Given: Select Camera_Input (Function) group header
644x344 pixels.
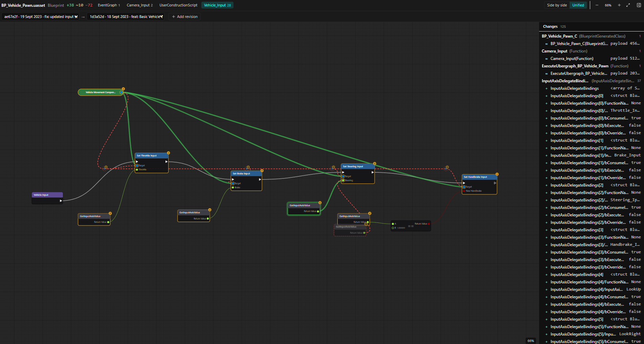Looking at the screenshot, I should pyautogui.click(x=591, y=51).
